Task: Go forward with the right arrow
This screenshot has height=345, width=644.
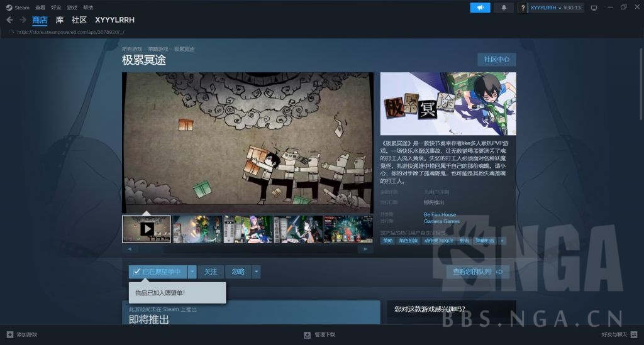Action: [23, 19]
